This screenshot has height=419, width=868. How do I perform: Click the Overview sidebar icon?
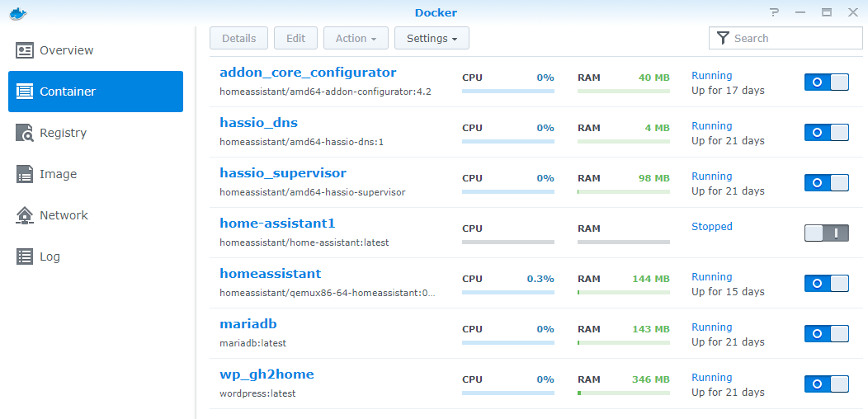(25, 50)
